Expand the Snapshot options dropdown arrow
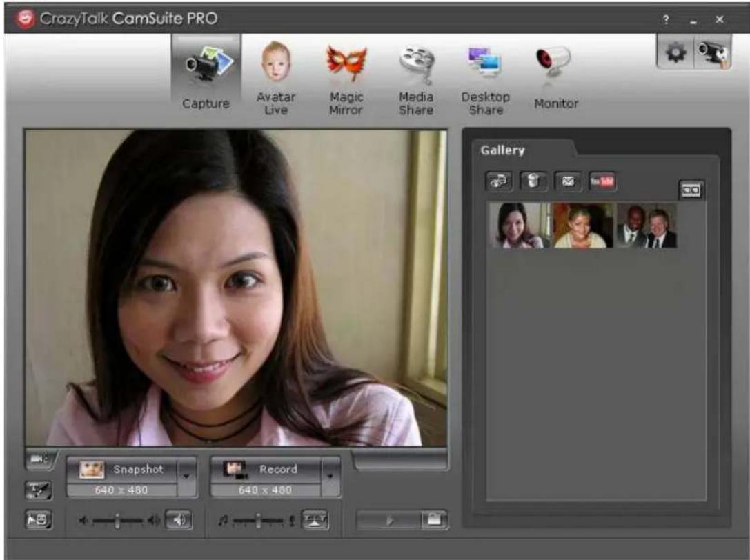Screen dimensions: 750x560 pos(186,477)
